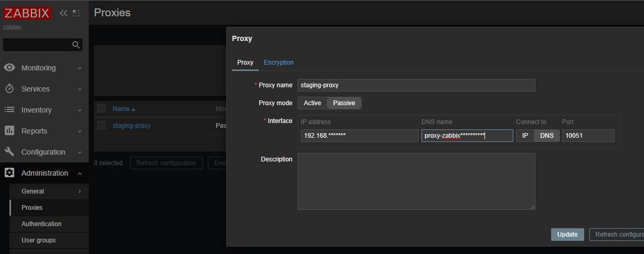This screenshot has height=254, width=644.
Task: Open the Proxies menu item
Action: click(49, 208)
